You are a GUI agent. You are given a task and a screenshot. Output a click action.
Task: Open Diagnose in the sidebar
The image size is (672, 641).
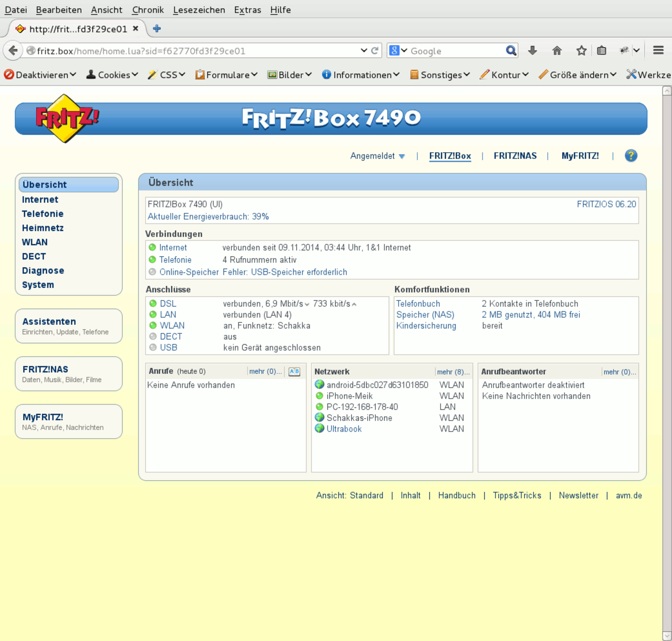pyautogui.click(x=43, y=270)
